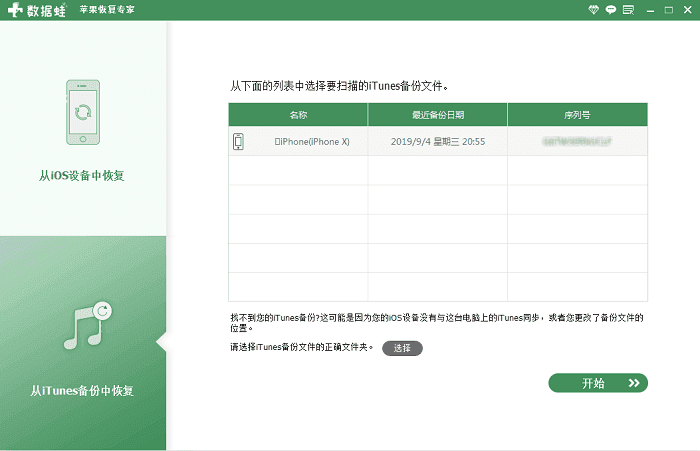This screenshot has width=700, height=451.
Task: Click the diamond VIP icon in title bar
Action: 593,9
